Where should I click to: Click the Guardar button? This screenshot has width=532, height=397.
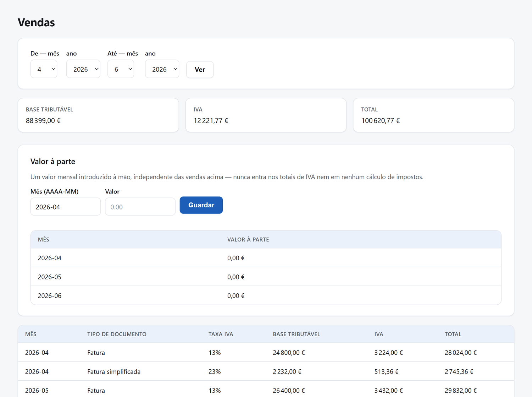[201, 205]
